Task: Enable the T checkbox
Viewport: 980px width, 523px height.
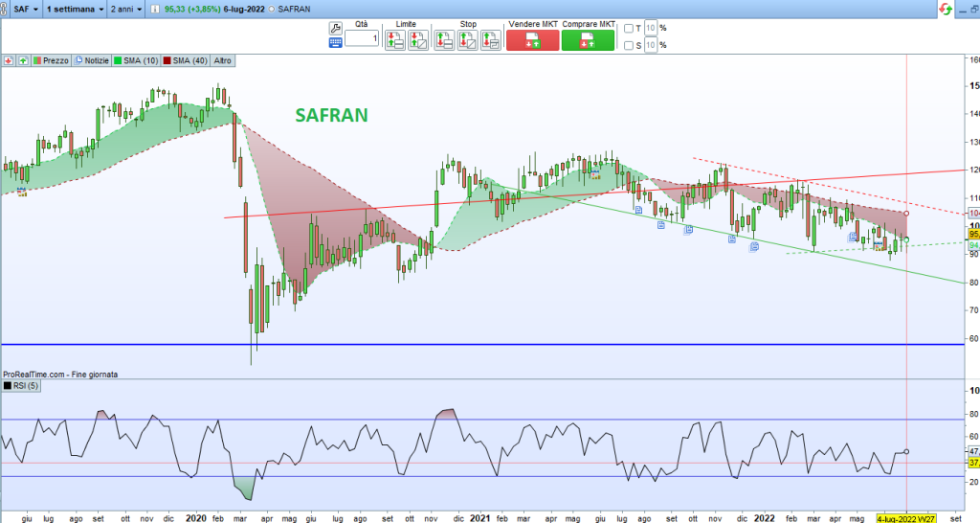Action: (629, 28)
